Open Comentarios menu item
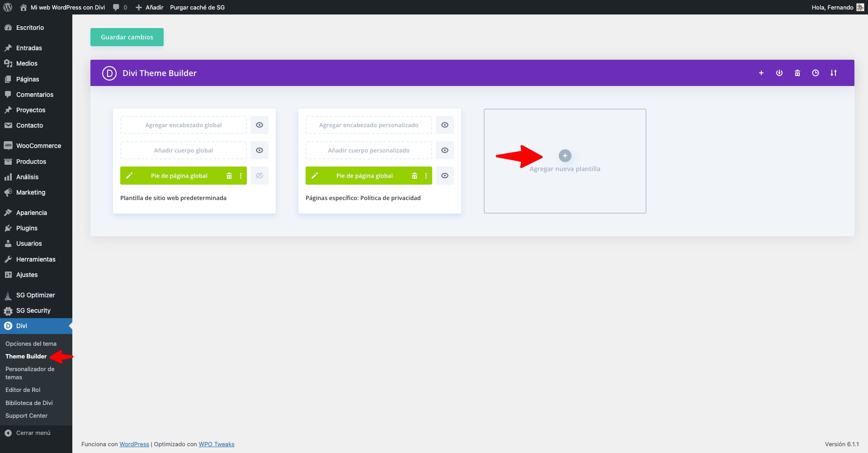Image resolution: width=868 pixels, height=453 pixels. [36, 95]
